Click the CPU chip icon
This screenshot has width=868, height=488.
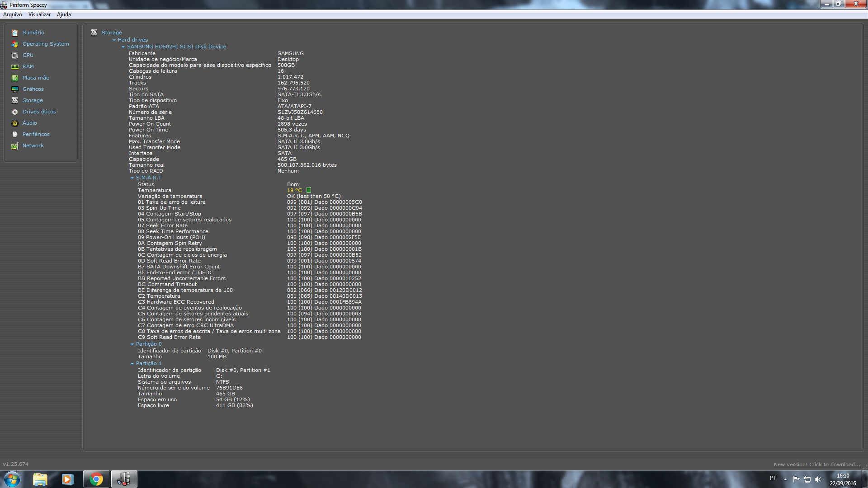[x=15, y=55]
